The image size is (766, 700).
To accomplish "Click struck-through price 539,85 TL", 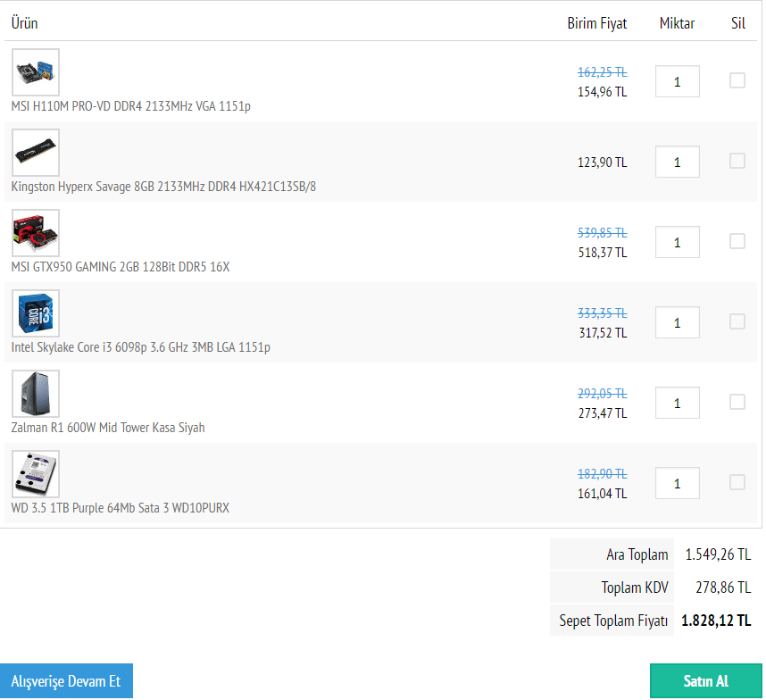I will click(x=603, y=233).
